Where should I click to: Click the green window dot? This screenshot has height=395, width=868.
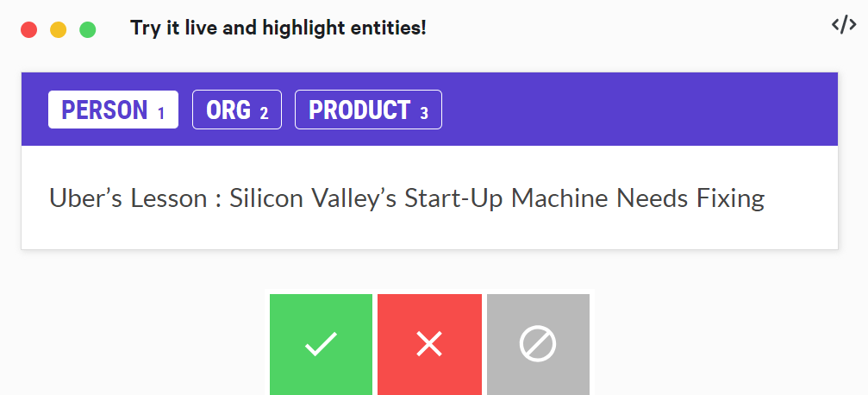87,30
